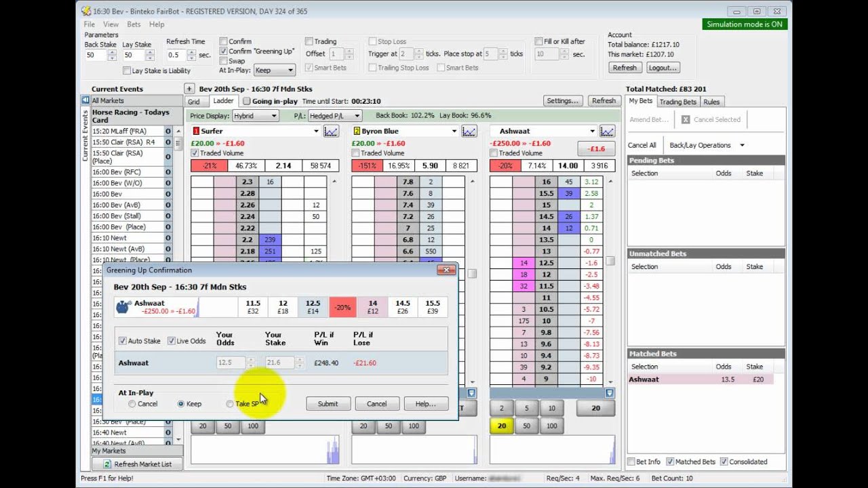Click filter icon below Ashwaat ladder
The height and width of the screenshot is (488, 868).
coord(610,393)
